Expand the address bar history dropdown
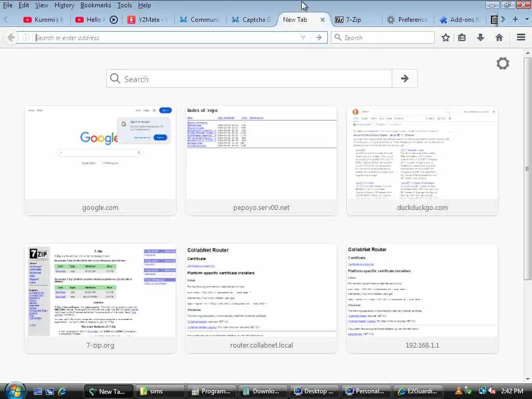 pos(303,37)
